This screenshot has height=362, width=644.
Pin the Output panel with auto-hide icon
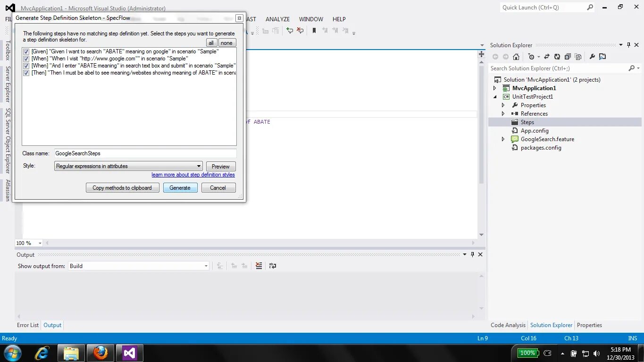click(472, 254)
